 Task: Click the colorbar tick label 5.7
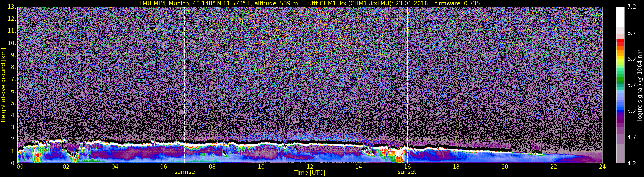coord(632,85)
